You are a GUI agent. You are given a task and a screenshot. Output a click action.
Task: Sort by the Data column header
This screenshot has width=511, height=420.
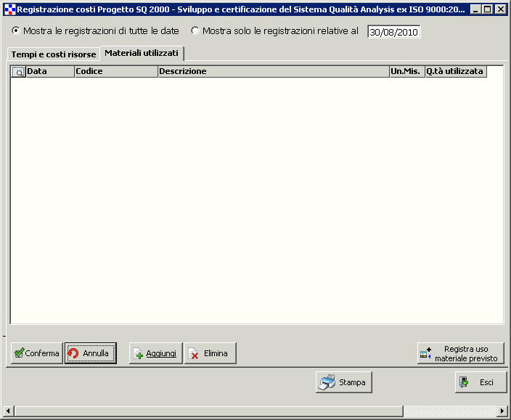49,72
